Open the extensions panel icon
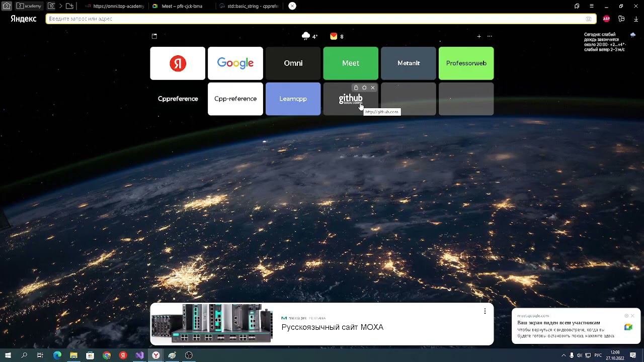Screen dimensions: 644x362 tap(621, 19)
